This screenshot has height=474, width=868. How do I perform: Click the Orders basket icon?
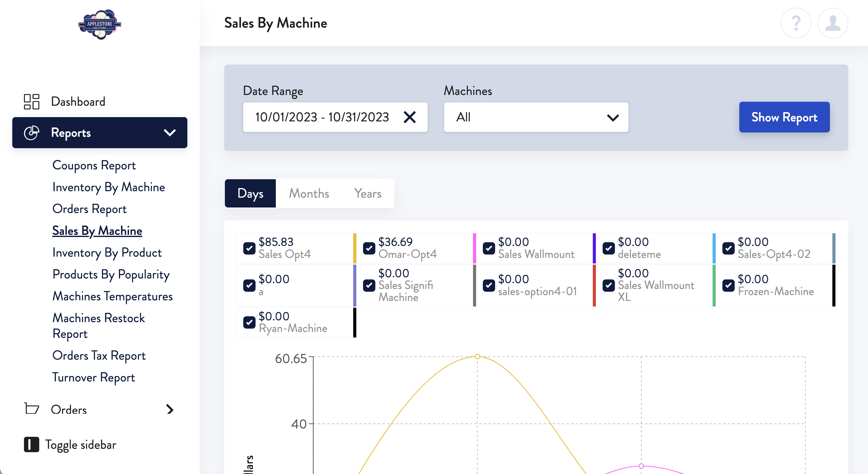32,409
